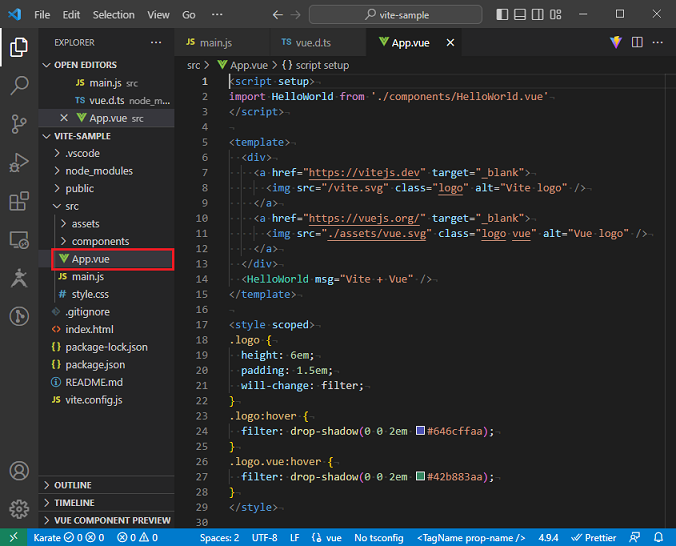Expand the components folder

click(64, 241)
